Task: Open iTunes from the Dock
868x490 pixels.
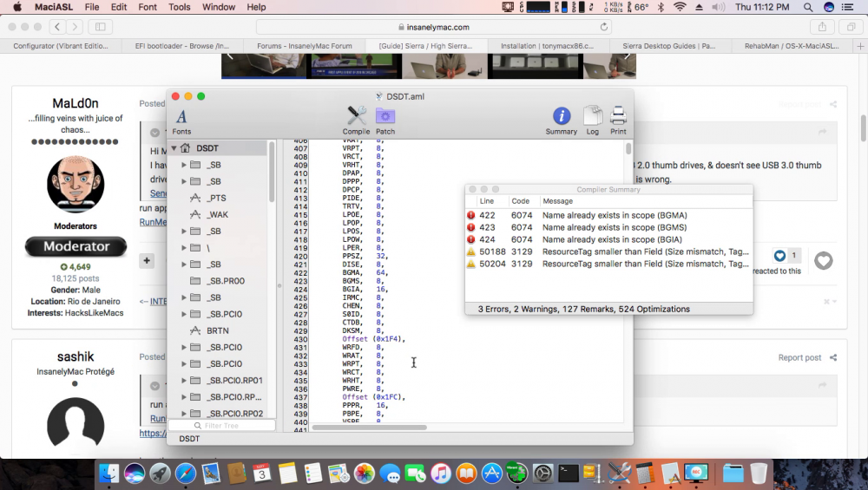Action: click(x=441, y=474)
